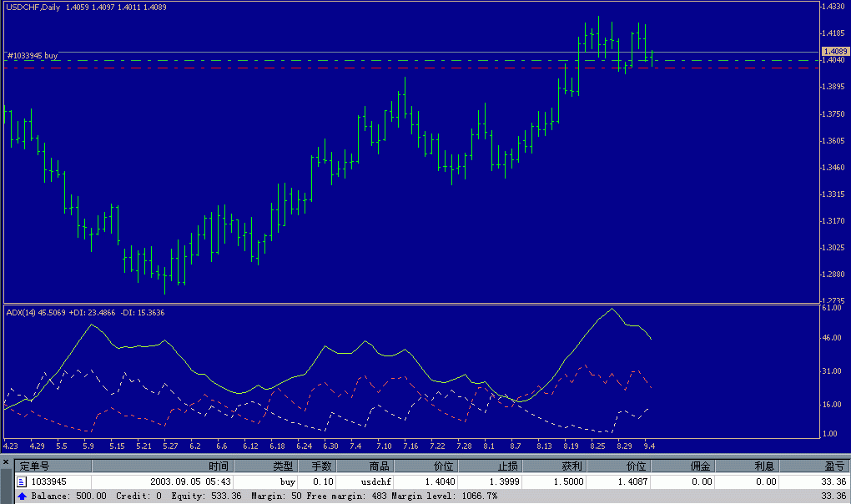851x504 pixels.
Task: Click the 'Free margin: 483' text
Action: coord(346,496)
